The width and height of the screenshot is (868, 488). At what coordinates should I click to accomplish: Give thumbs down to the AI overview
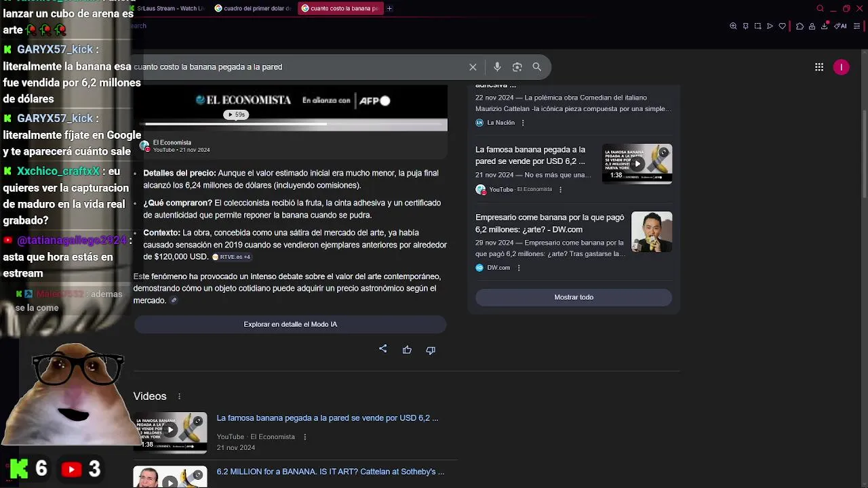pos(431,350)
